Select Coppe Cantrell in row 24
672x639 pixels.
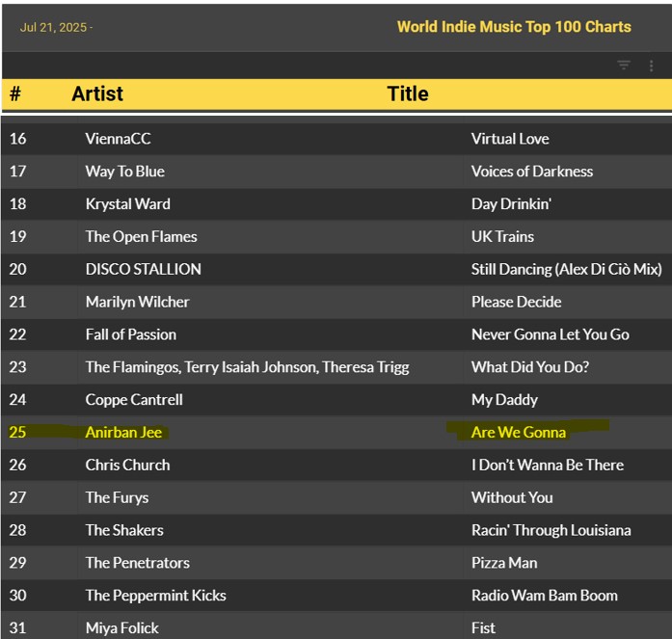coord(133,399)
